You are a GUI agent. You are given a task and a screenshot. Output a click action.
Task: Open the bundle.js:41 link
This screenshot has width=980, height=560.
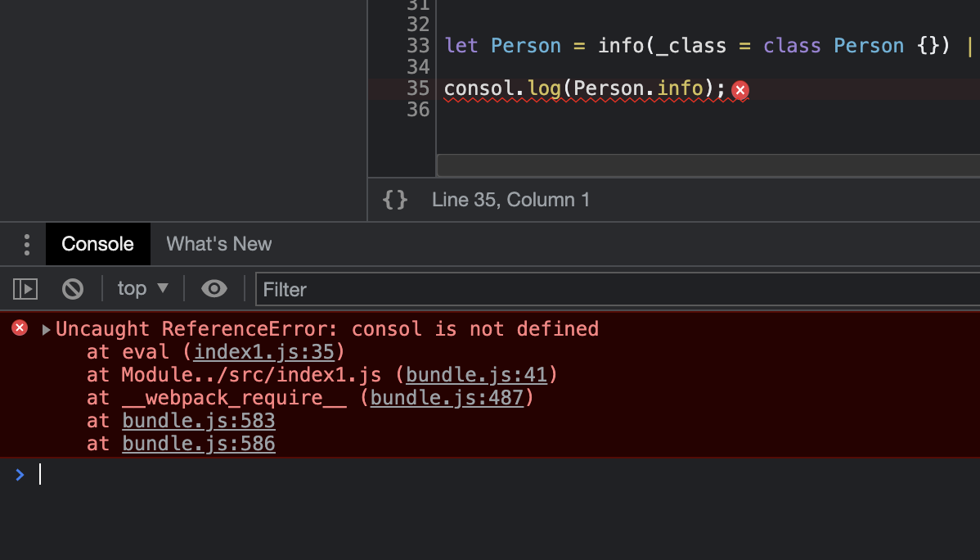(x=476, y=375)
